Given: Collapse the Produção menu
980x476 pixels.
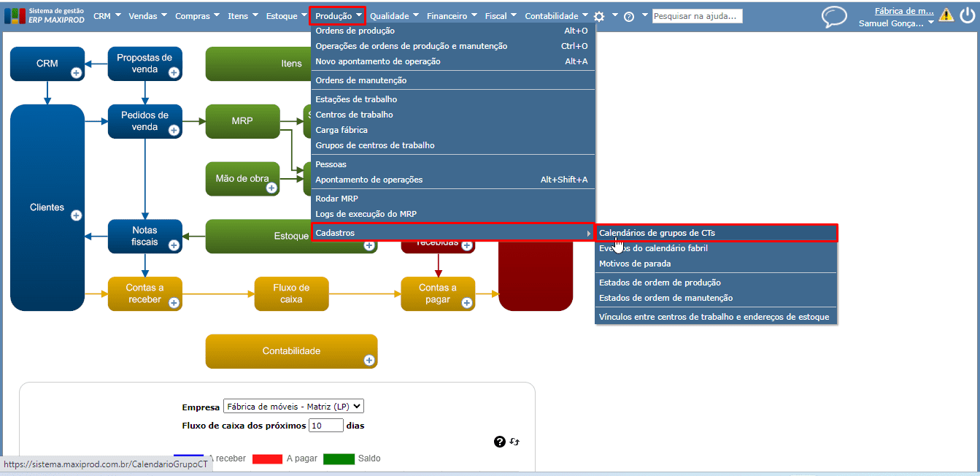Looking at the screenshot, I should [x=337, y=16].
